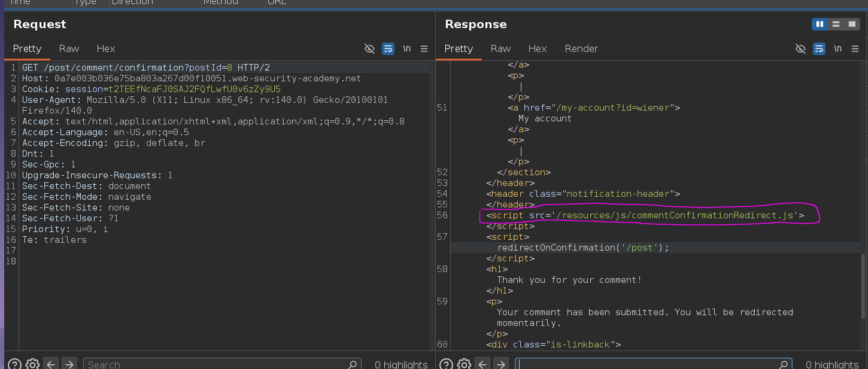The height and width of the screenshot is (369, 868).
Task: Click the Accept-Language header line
Action: point(105,132)
